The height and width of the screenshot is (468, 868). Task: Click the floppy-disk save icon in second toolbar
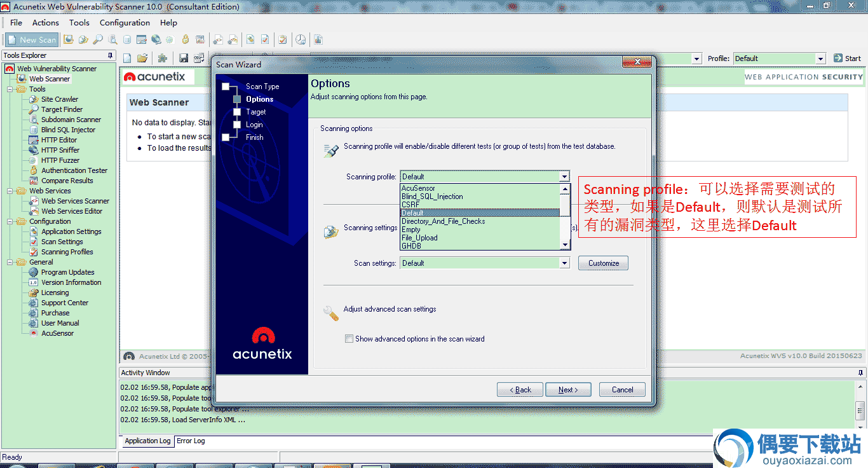[x=184, y=58]
